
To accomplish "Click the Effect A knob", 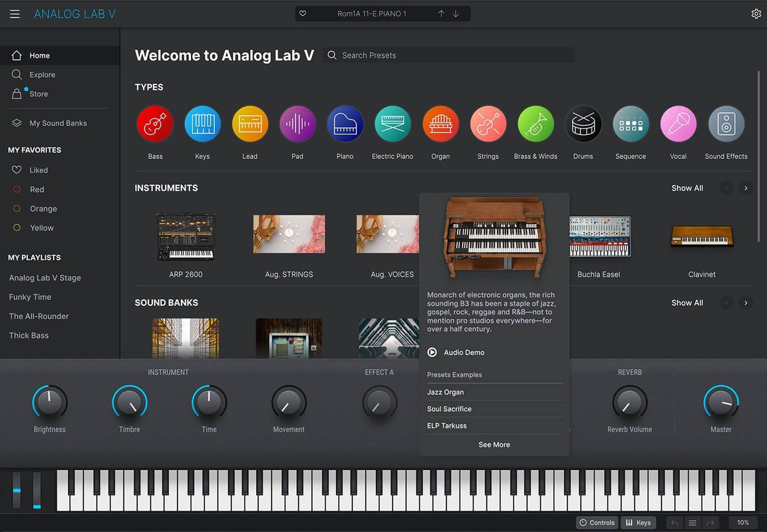I will 379,403.
